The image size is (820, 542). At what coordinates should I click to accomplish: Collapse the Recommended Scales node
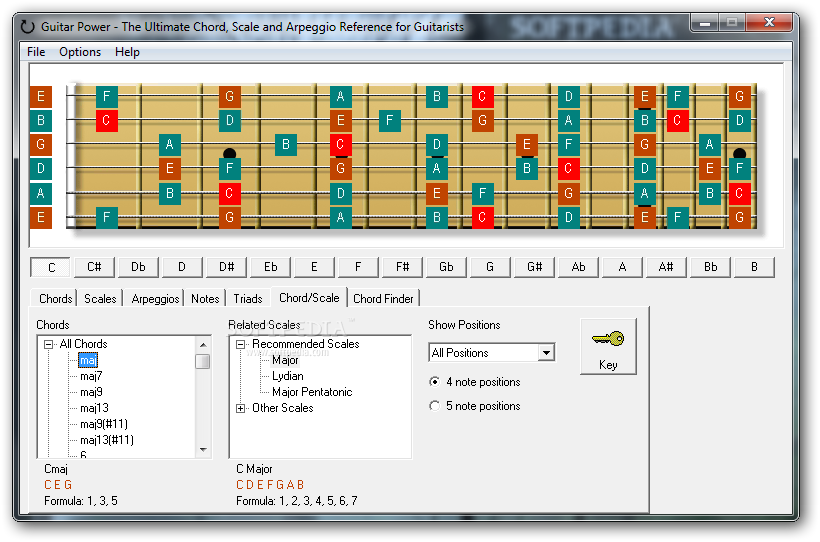point(241,344)
